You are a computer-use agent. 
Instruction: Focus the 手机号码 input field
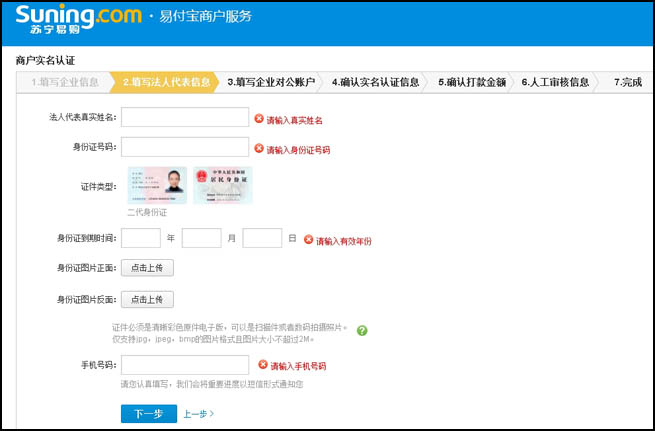[x=184, y=365]
